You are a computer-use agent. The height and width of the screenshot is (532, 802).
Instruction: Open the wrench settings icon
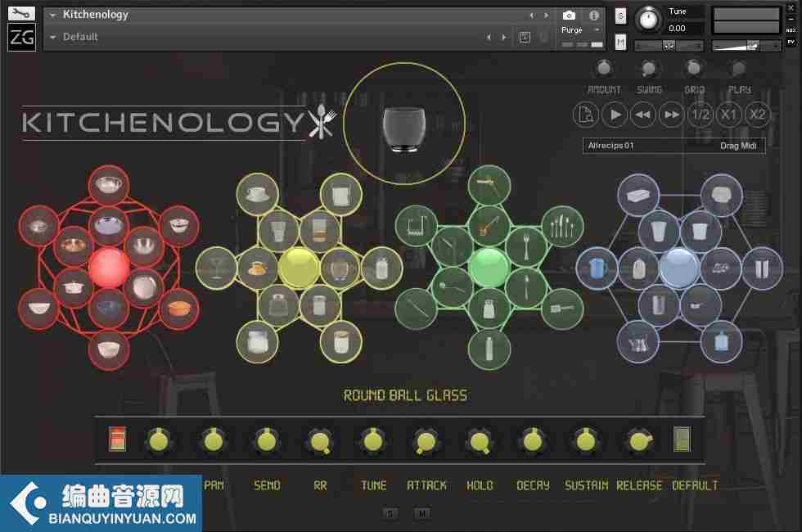click(x=21, y=13)
